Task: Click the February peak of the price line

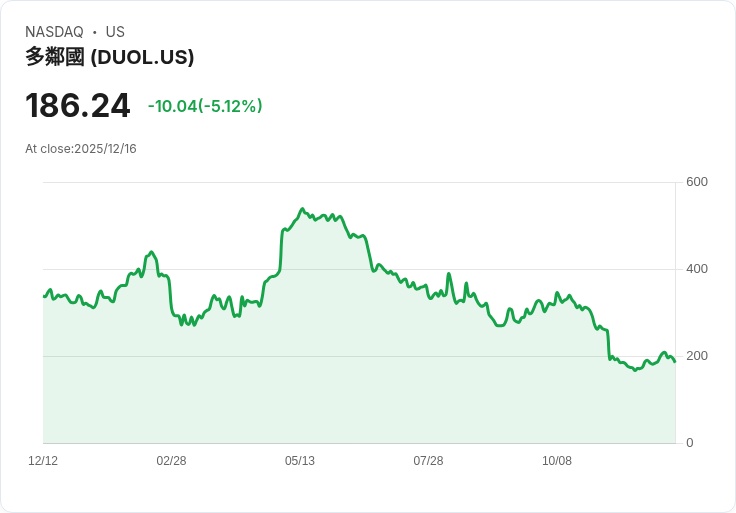Action: tap(151, 253)
